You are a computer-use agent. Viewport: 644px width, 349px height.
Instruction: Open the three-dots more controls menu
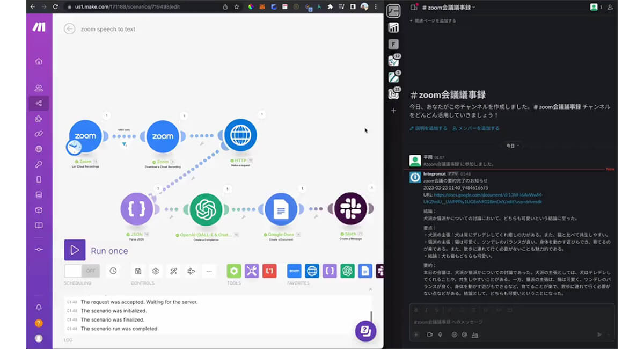(x=209, y=271)
